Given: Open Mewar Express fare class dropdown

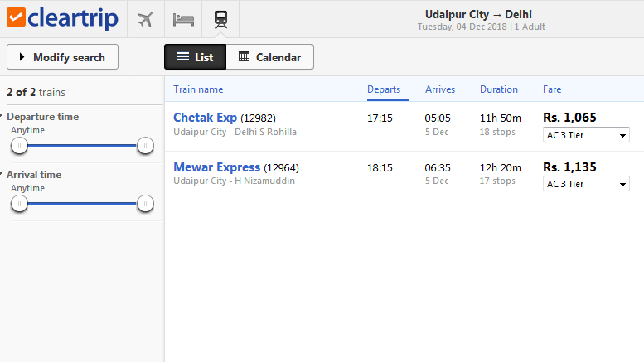Looking at the screenshot, I should tap(586, 185).
